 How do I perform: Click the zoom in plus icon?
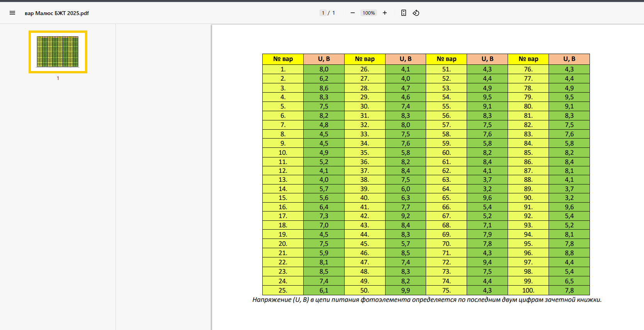[385, 13]
